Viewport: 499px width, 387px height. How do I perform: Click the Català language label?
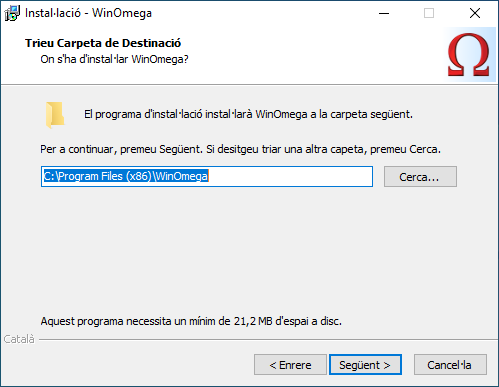tap(19, 339)
